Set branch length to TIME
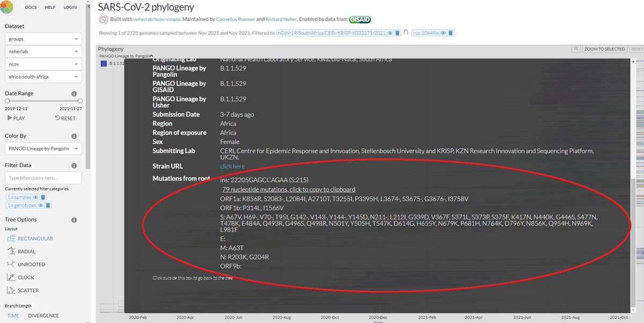644x323 pixels. (13, 315)
